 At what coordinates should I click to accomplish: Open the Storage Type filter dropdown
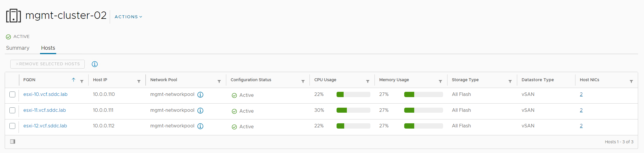tap(510, 82)
